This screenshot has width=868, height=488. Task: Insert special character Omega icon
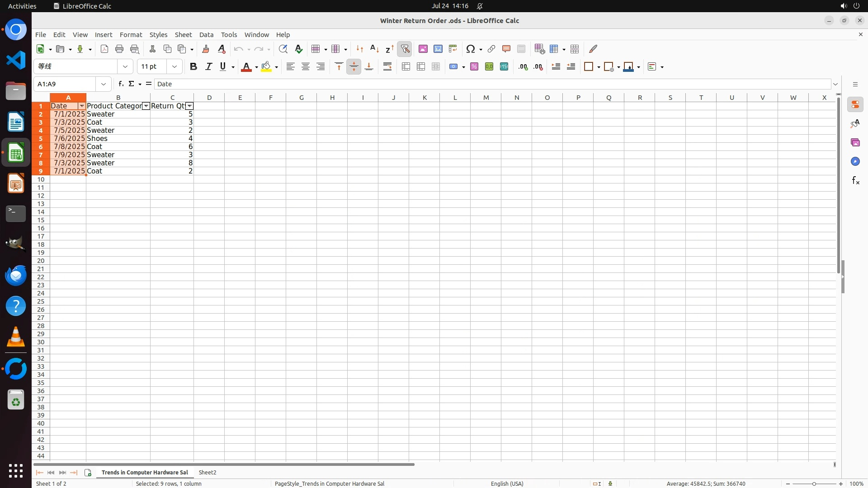tap(470, 49)
